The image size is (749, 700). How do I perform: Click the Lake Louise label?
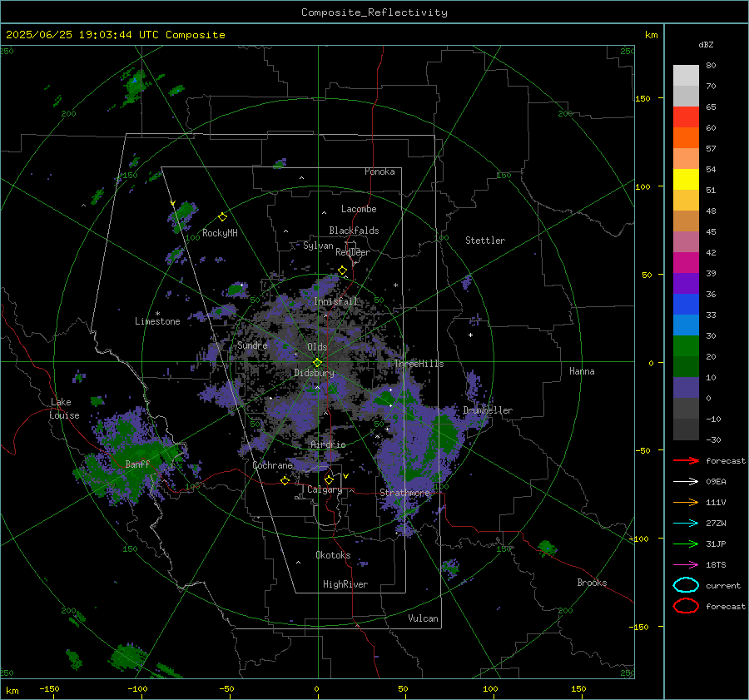(x=65, y=409)
